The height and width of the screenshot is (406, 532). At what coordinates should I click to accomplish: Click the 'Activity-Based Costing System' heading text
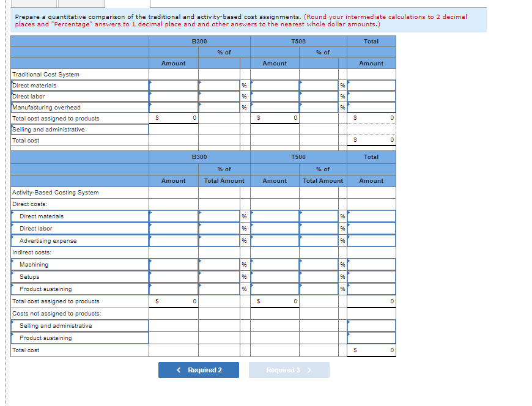tap(56, 193)
